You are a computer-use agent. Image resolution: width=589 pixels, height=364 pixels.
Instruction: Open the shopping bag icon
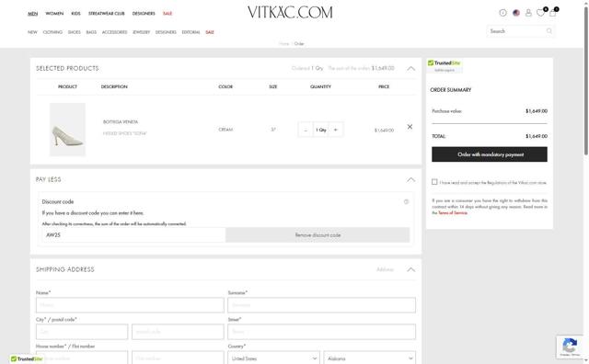pos(552,13)
